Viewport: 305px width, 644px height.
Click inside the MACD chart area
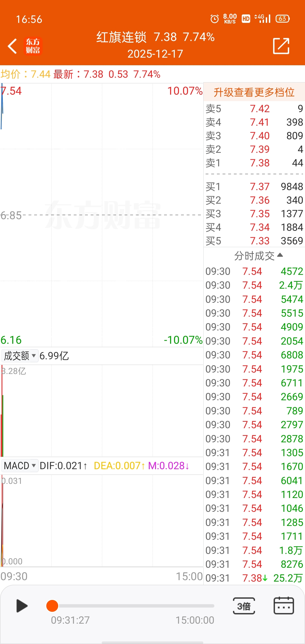pyautogui.click(x=102, y=521)
